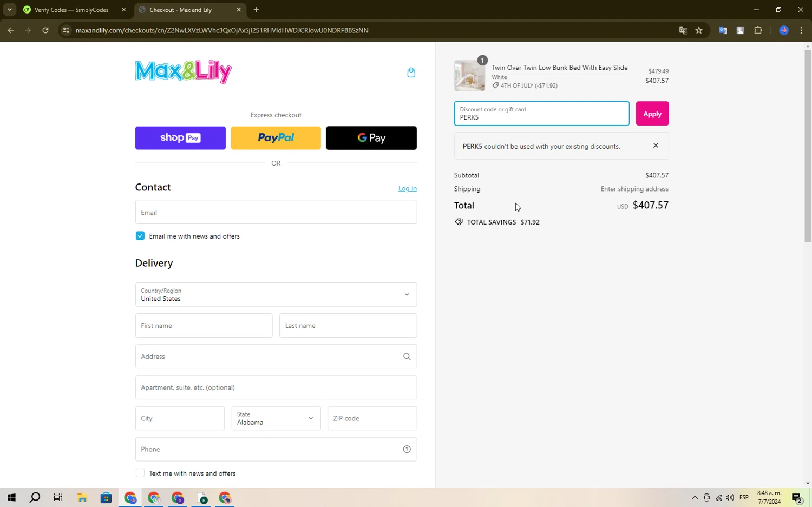Click the Max & Lily logo
The image size is (812, 507).
(x=184, y=72)
